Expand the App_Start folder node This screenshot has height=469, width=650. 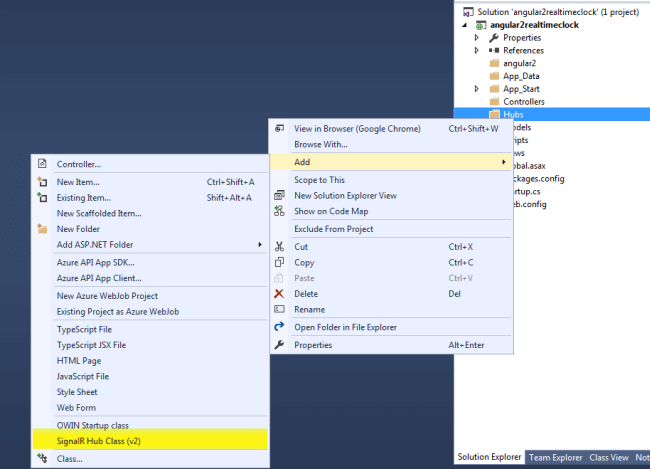(x=477, y=89)
